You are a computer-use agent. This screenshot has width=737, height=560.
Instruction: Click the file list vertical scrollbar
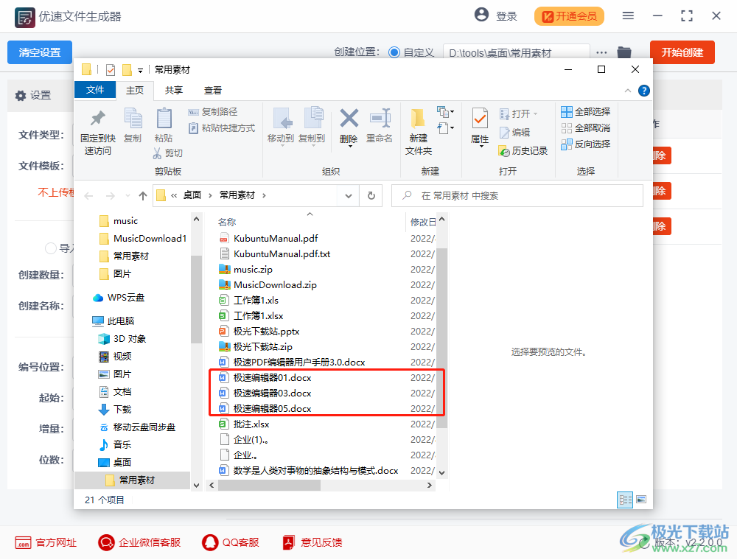tap(441, 338)
